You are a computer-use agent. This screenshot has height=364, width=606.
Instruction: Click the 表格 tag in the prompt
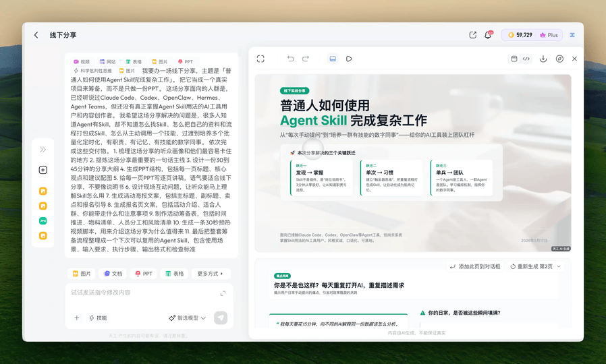click(134, 62)
